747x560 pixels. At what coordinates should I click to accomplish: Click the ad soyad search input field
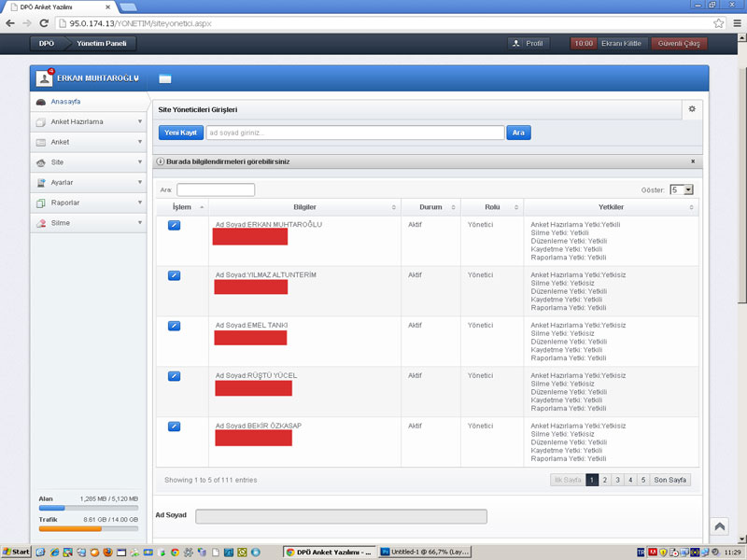tap(355, 133)
